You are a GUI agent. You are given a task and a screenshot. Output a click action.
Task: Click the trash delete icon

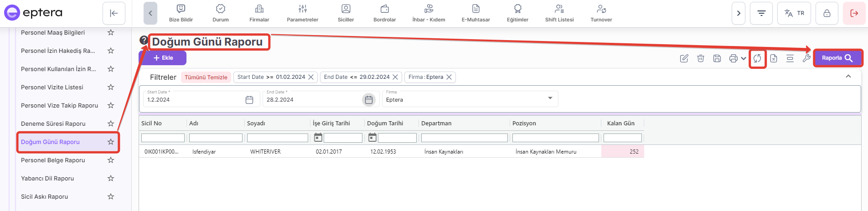pyautogui.click(x=701, y=58)
